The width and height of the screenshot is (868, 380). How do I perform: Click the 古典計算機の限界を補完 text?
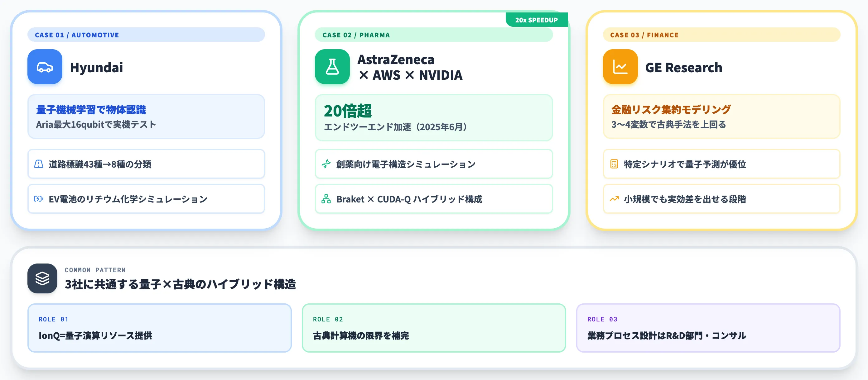[x=361, y=335]
